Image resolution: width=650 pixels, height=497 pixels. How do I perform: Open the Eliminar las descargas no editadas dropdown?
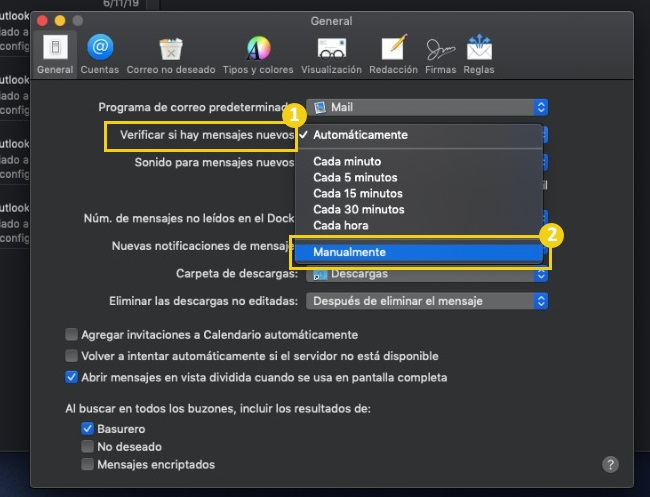tap(427, 301)
